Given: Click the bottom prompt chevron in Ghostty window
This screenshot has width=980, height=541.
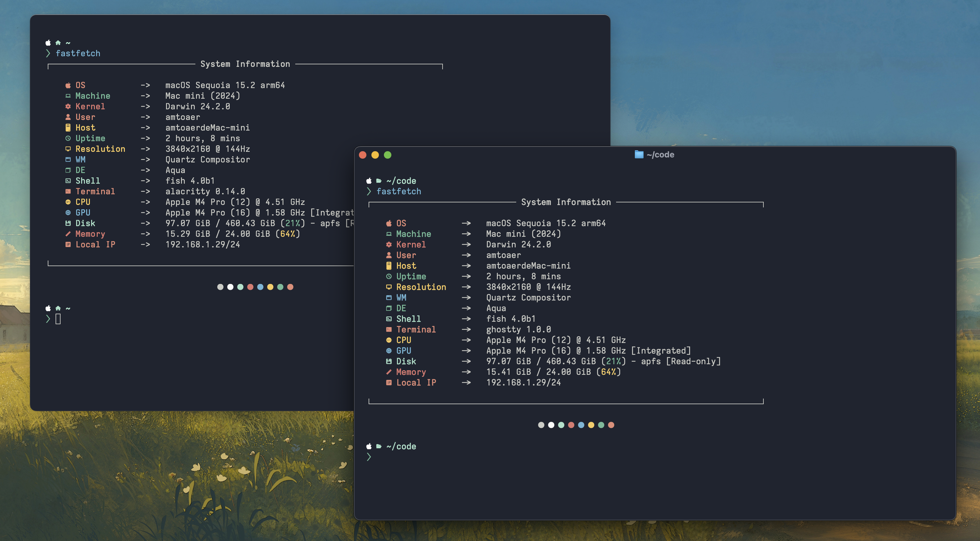Looking at the screenshot, I should pos(369,457).
